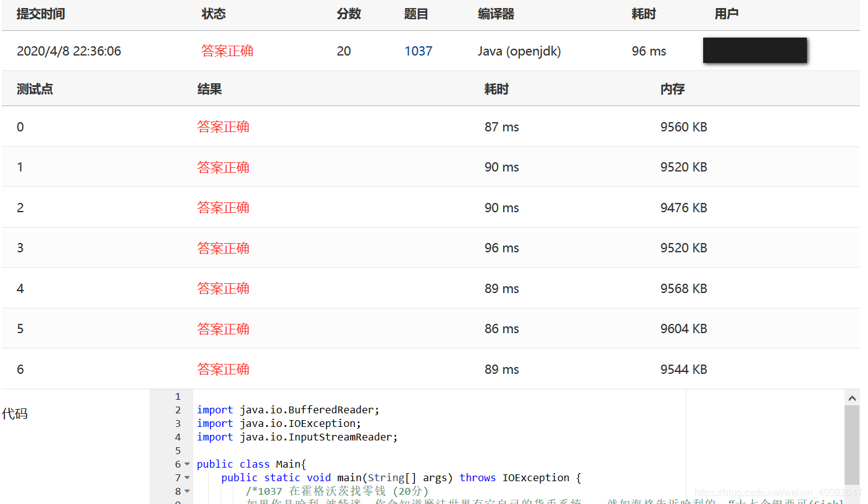This screenshot has width=868, height=504.
Task: Click the score value 20
Action: (x=344, y=51)
